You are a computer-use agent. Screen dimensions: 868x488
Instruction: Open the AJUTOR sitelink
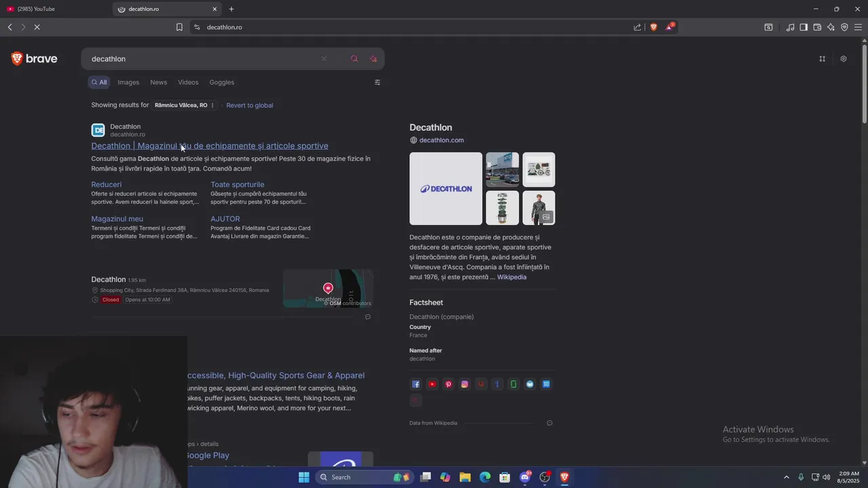click(x=225, y=219)
